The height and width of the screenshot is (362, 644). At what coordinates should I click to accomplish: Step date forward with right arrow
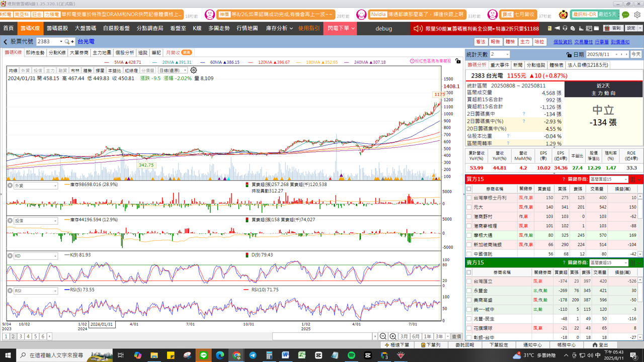[626, 54]
